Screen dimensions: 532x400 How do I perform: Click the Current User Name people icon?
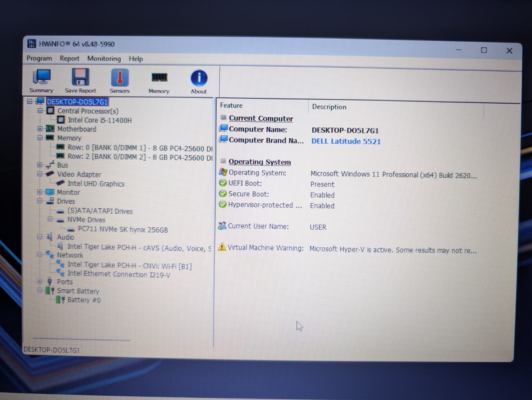tap(222, 226)
